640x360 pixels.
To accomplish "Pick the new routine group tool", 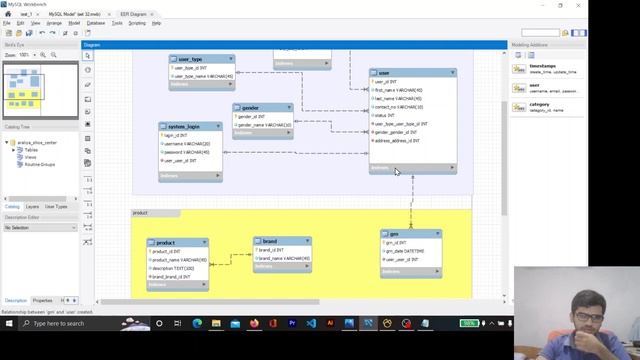I will [x=88, y=163].
